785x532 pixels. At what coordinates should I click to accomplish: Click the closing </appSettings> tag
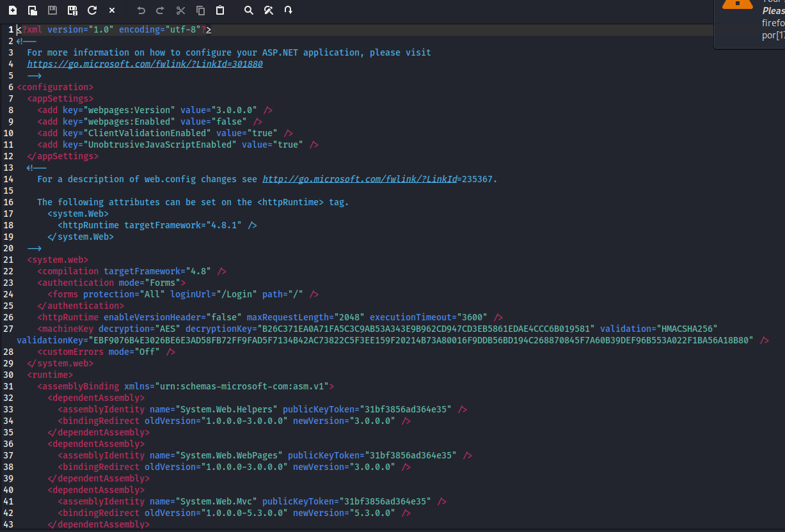click(63, 156)
